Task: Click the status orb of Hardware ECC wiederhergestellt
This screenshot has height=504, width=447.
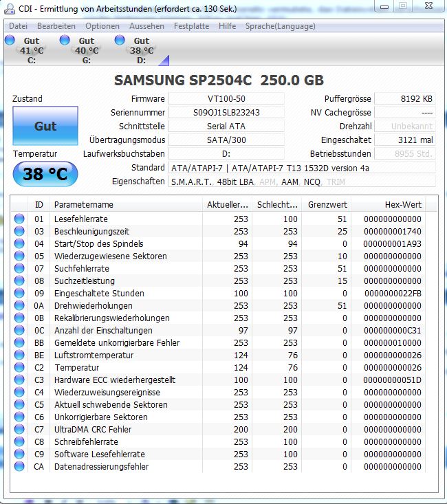Action: coord(19,380)
